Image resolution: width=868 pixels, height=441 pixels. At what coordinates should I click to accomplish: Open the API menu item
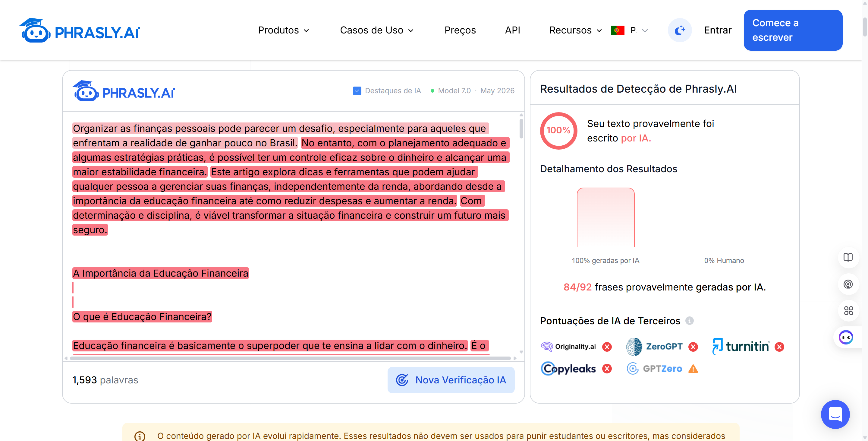click(512, 30)
